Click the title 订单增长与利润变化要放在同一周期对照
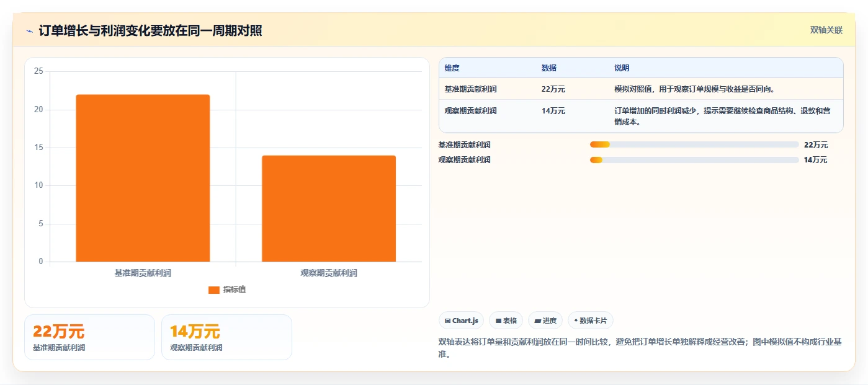Viewport: 868px width, 385px height. click(150, 31)
